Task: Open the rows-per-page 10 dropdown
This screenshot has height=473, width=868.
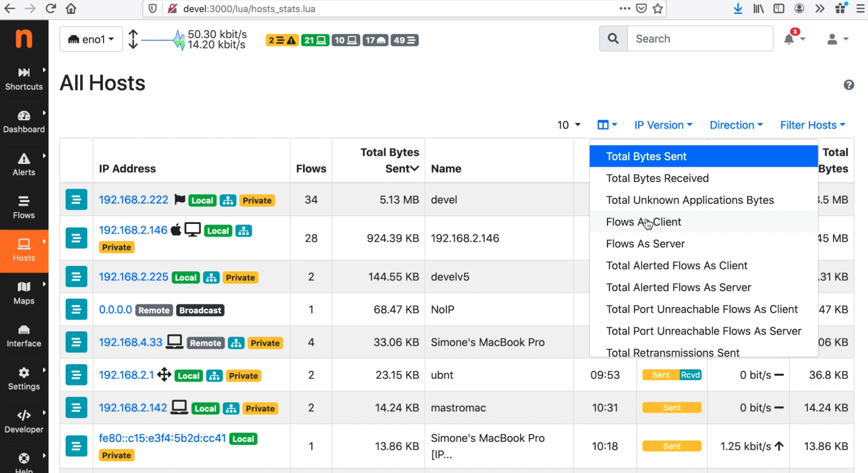Action: [x=569, y=125]
